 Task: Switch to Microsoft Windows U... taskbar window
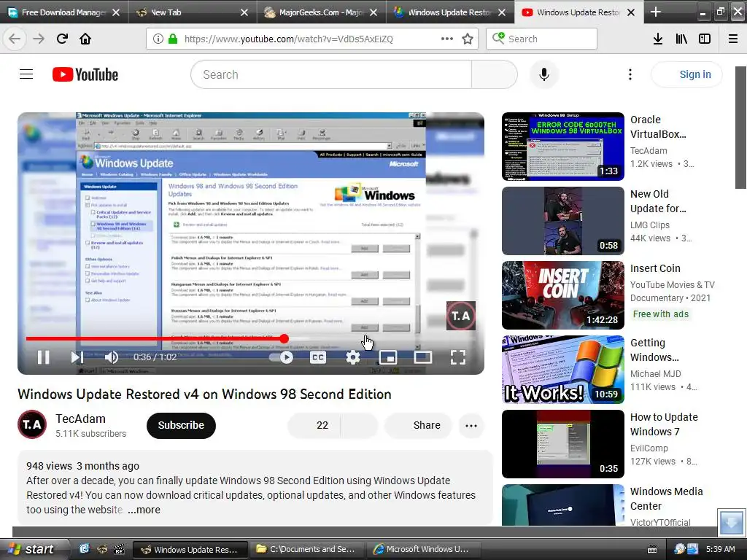click(423, 549)
